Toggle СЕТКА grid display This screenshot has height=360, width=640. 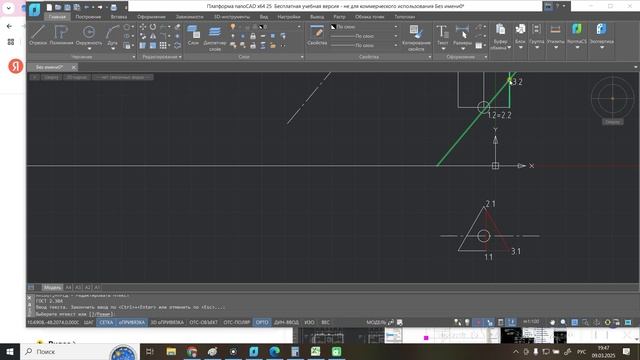point(106,322)
